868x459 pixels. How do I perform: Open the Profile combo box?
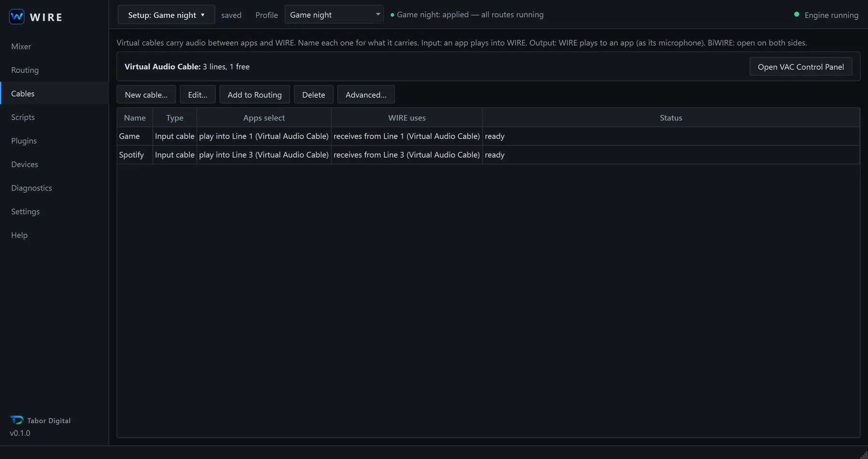(x=334, y=15)
